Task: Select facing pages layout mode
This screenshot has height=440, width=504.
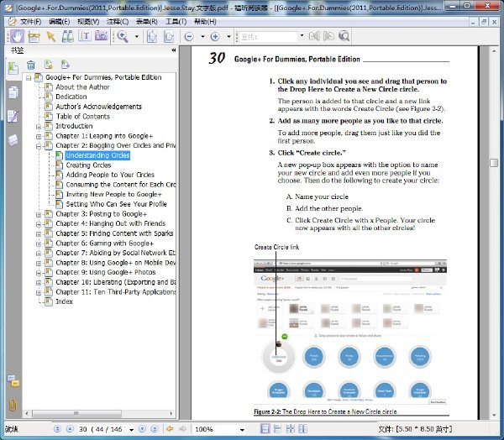Action: point(291,429)
